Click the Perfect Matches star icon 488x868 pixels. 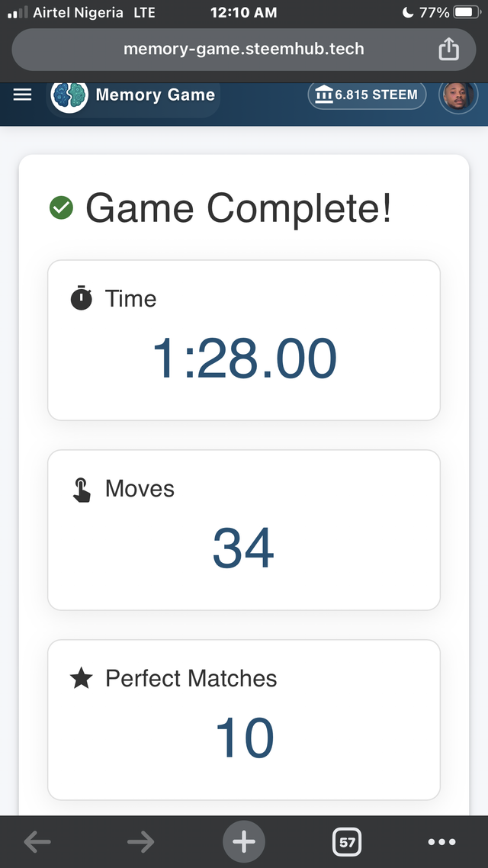click(x=82, y=678)
